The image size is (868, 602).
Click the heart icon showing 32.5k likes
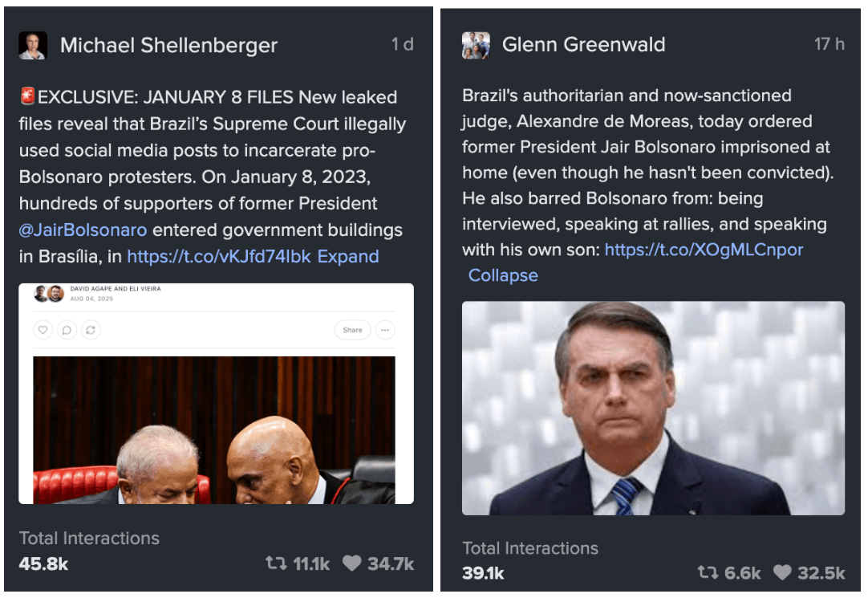click(782, 572)
